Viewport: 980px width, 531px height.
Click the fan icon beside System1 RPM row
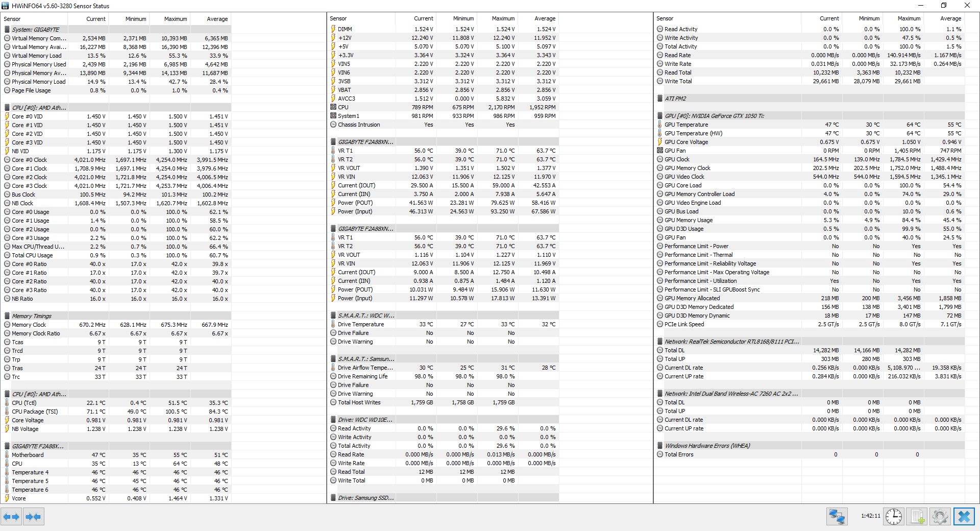click(333, 116)
